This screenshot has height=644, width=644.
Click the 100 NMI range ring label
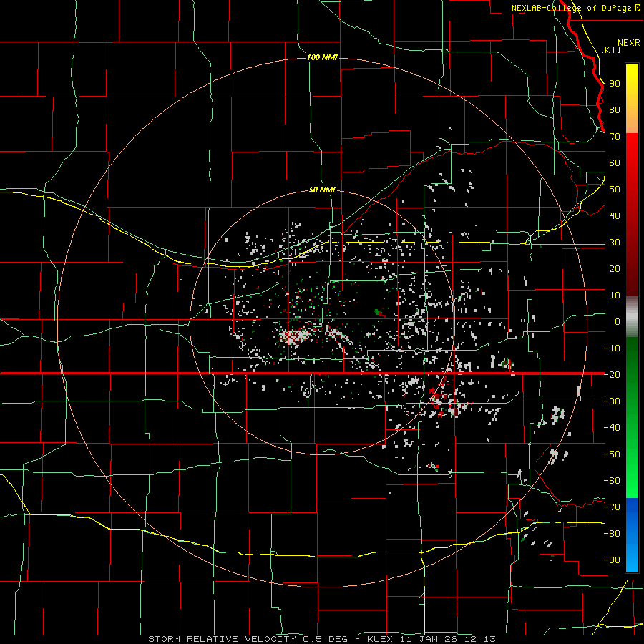322,57
